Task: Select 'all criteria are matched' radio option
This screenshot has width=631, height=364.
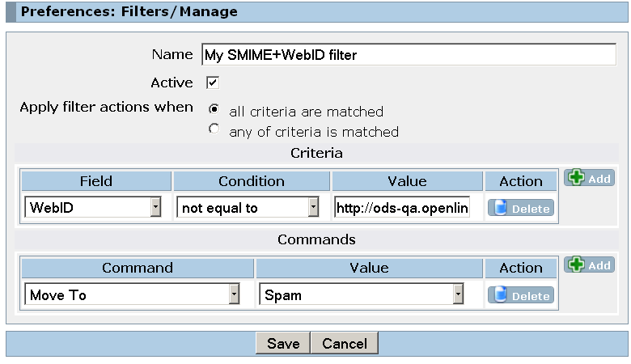Action: (x=214, y=108)
